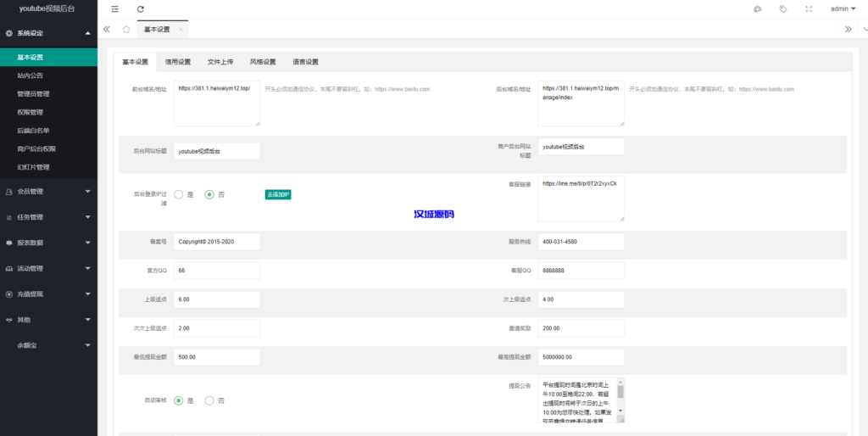Open the theme palette icon
This screenshot has height=436, width=868.
coord(757,9)
